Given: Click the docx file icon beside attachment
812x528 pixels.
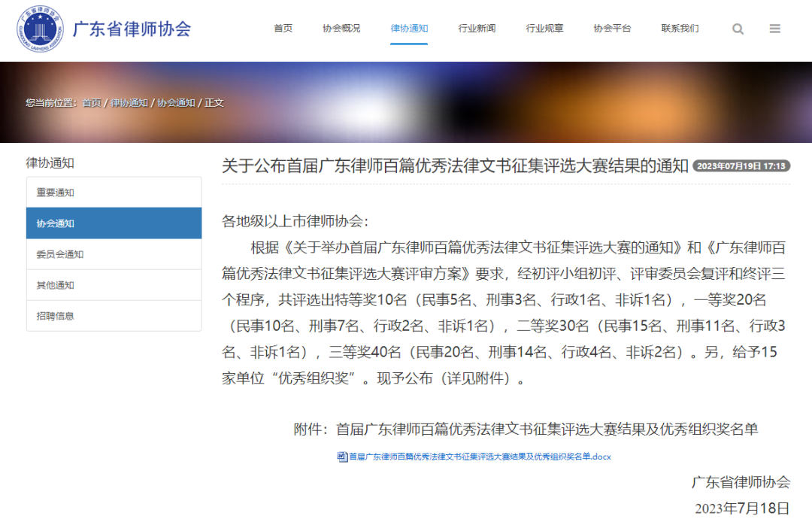Looking at the screenshot, I should tap(342, 457).
